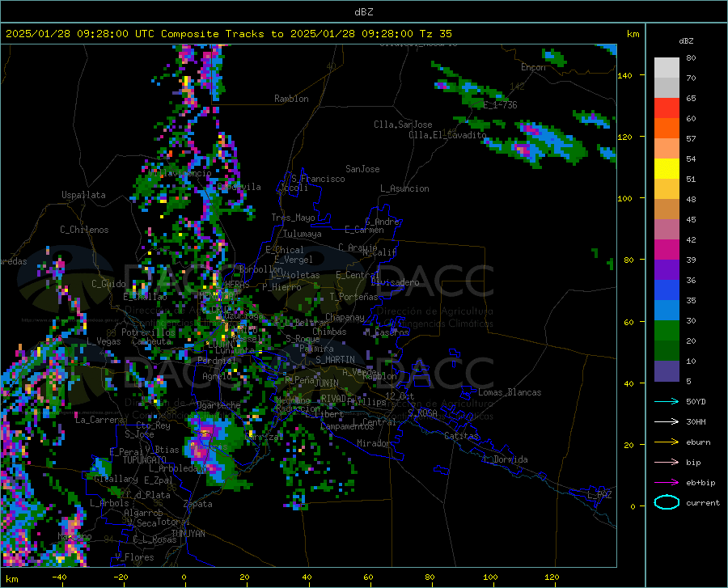Screen dimensions: 728x588
Task: Click the L_Dormida map label
Action: tap(506, 459)
